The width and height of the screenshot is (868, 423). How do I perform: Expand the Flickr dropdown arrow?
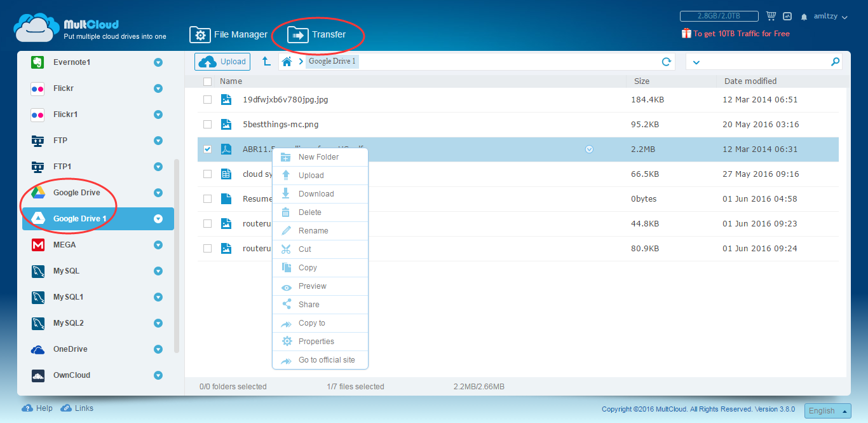158,88
